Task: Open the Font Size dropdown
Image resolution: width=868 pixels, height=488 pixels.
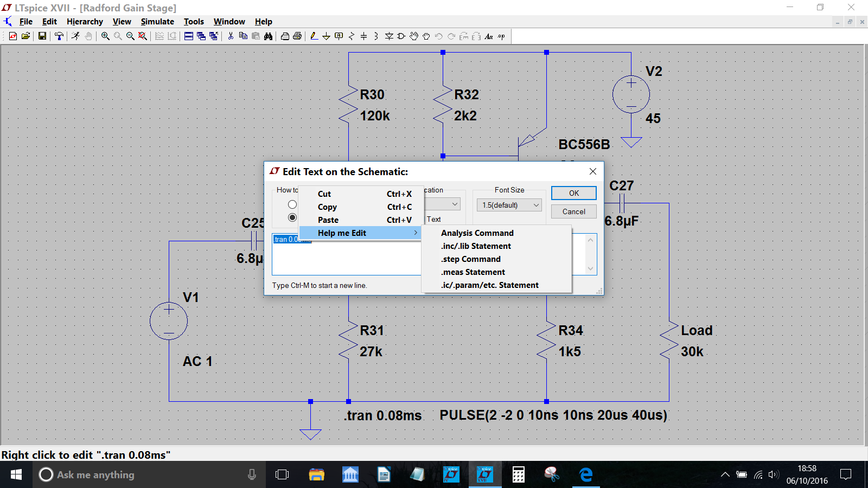Action: click(509, 205)
